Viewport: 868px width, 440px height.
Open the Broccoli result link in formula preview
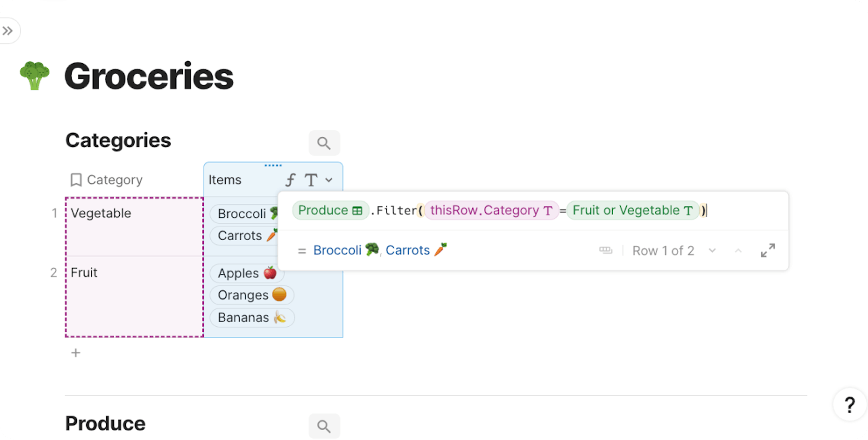click(346, 250)
